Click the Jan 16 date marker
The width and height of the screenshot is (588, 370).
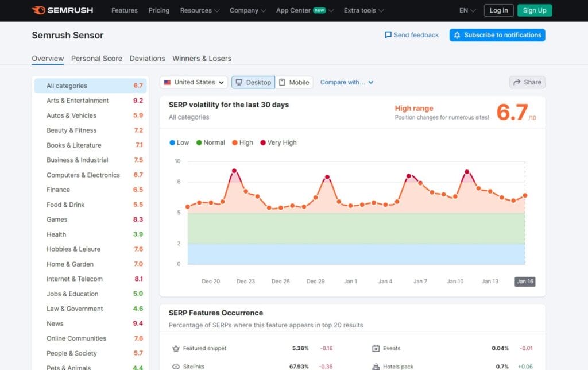pyautogui.click(x=525, y=282)
